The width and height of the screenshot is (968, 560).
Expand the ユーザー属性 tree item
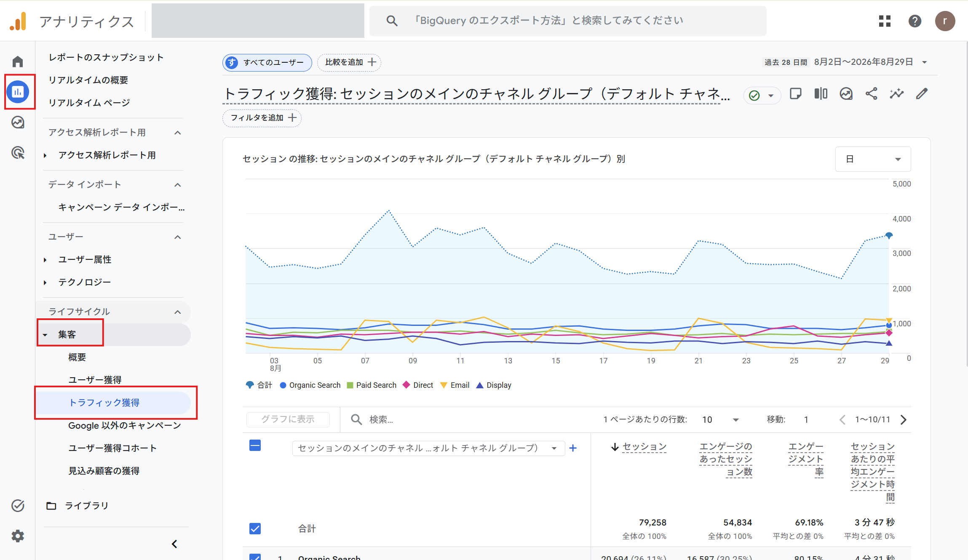coord(45,260)
